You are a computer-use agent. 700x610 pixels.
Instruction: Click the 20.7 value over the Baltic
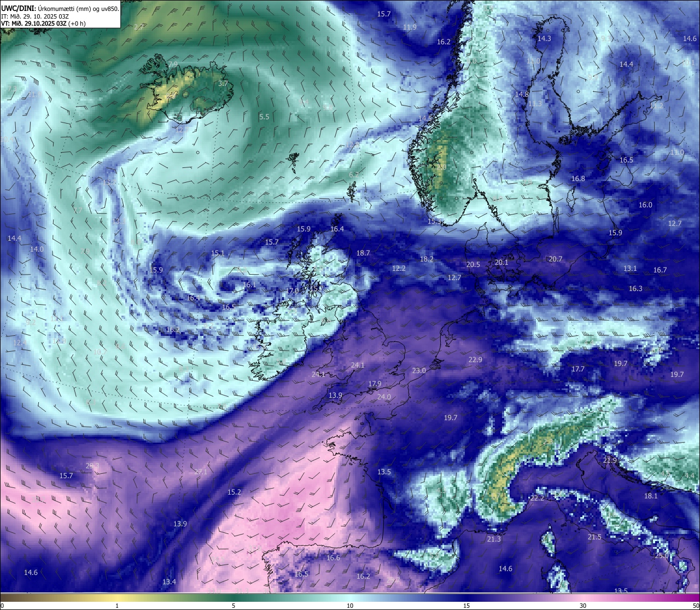coord(556,259)
